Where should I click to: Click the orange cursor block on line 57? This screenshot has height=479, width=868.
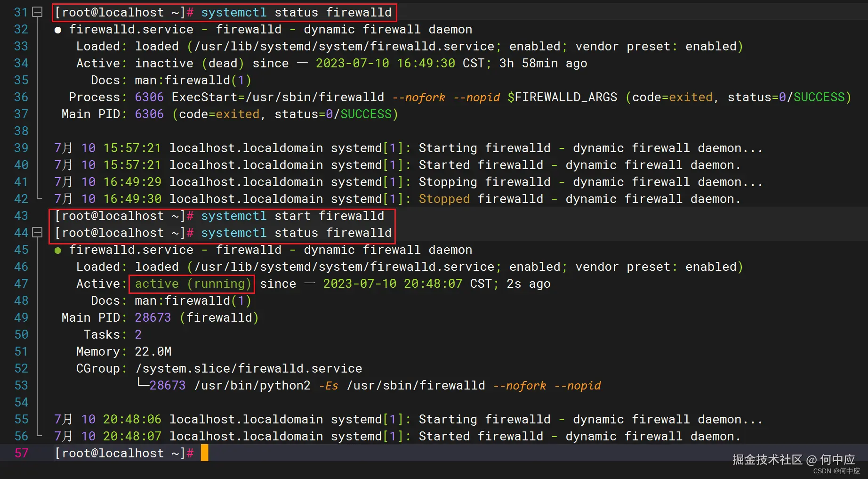click(204, 453)
